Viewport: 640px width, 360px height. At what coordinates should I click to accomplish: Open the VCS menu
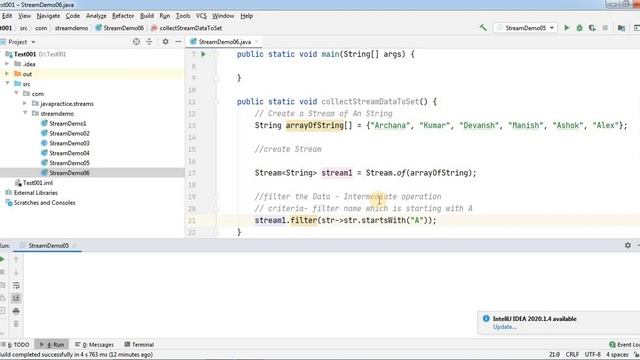[x=201, y=16]
